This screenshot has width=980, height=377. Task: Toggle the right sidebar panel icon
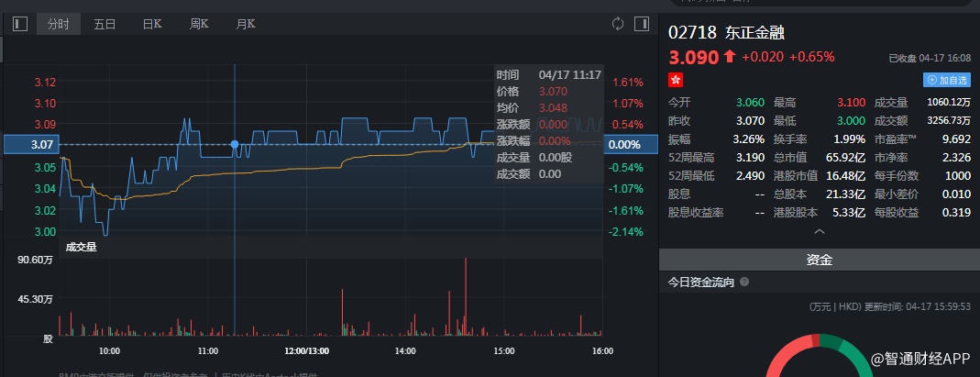642,24
